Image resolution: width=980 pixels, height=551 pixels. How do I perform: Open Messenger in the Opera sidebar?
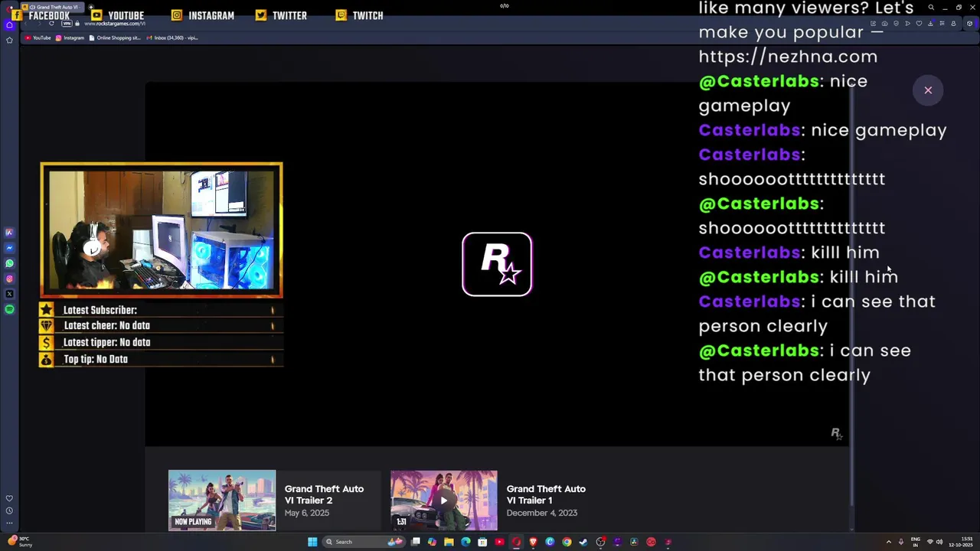9,248
